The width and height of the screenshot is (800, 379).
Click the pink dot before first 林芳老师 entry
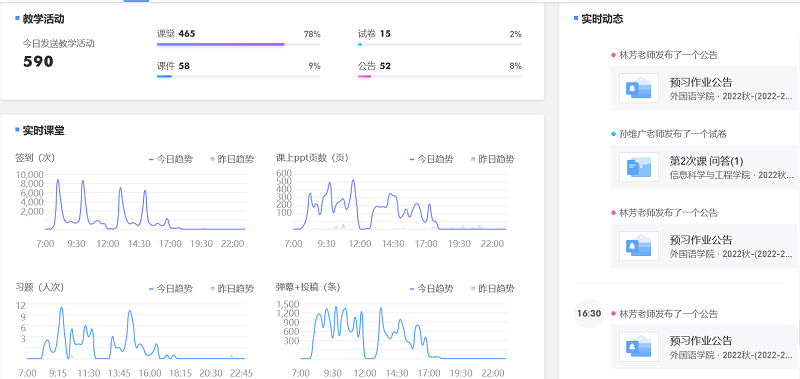pyautogui.click(x=613, y=55)
